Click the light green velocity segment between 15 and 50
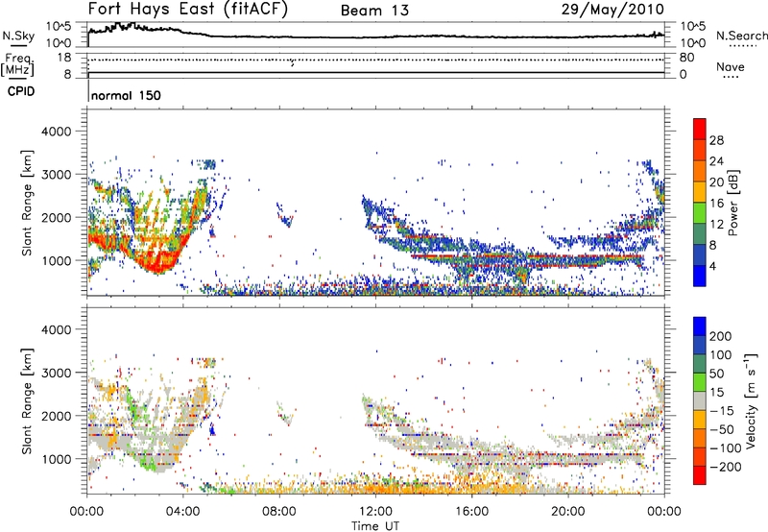The image size is (768, 532). 700,382
